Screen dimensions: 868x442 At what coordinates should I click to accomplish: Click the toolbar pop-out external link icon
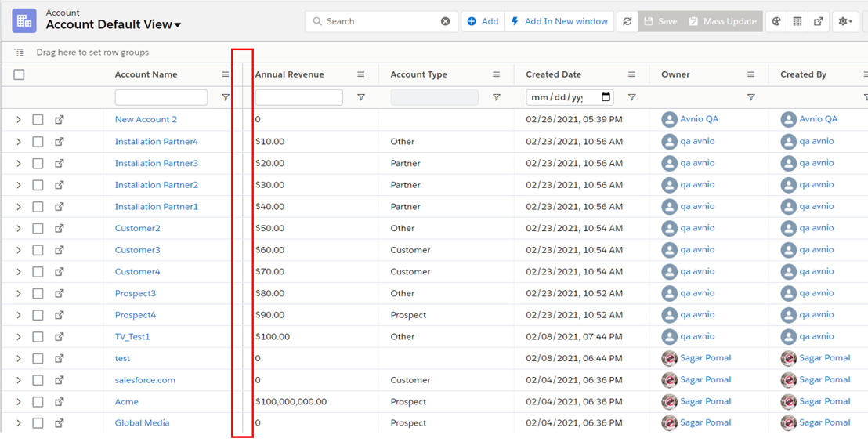pos(819,22)
